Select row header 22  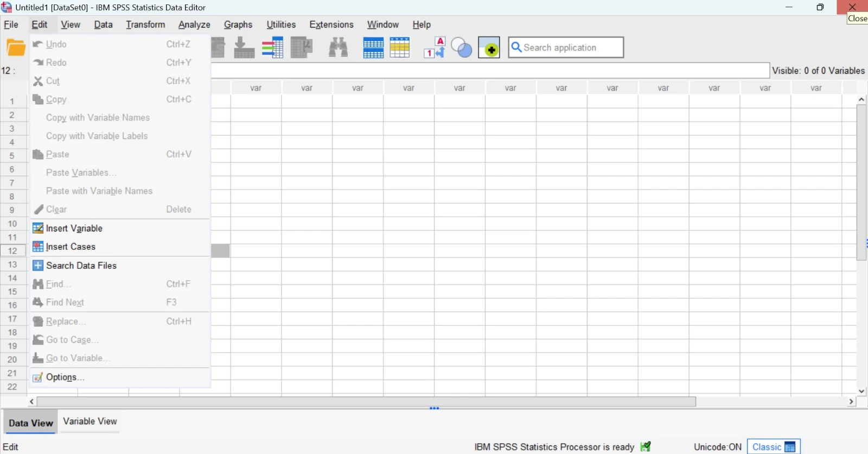coord(12,387)
